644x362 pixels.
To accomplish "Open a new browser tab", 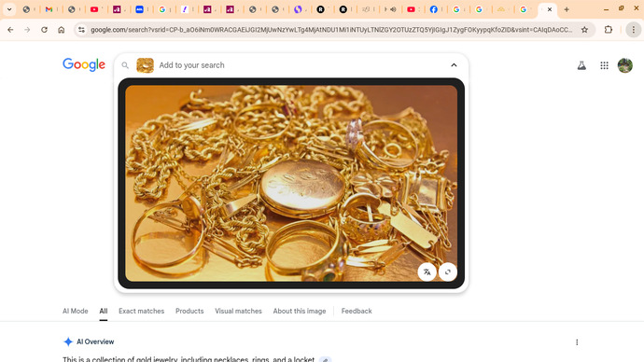I will coord(567,9).
